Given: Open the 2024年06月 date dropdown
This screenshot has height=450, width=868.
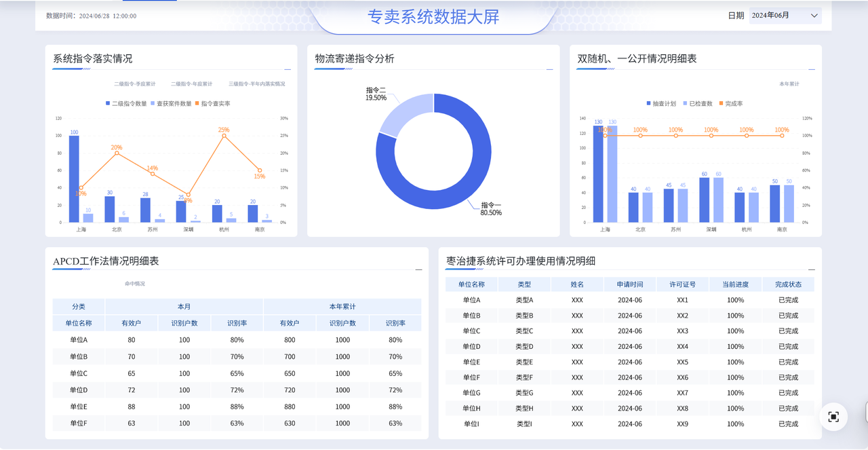Looking at the screenshot, I should pos(785,16).
